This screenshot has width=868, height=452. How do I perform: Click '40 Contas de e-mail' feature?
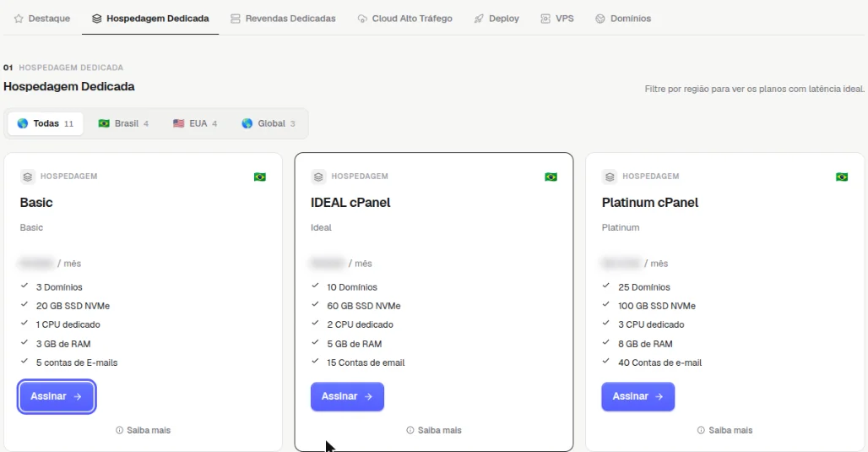(659, 362)
